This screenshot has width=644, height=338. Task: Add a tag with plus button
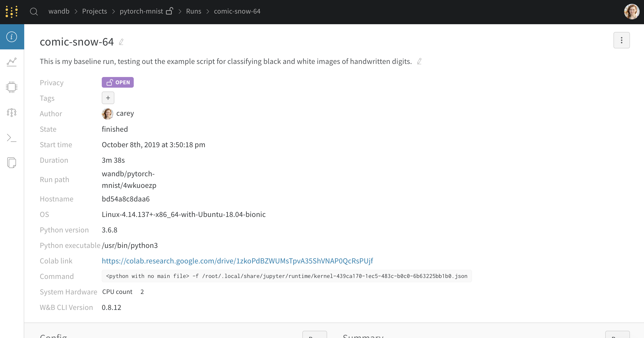[x=108, y=98]
